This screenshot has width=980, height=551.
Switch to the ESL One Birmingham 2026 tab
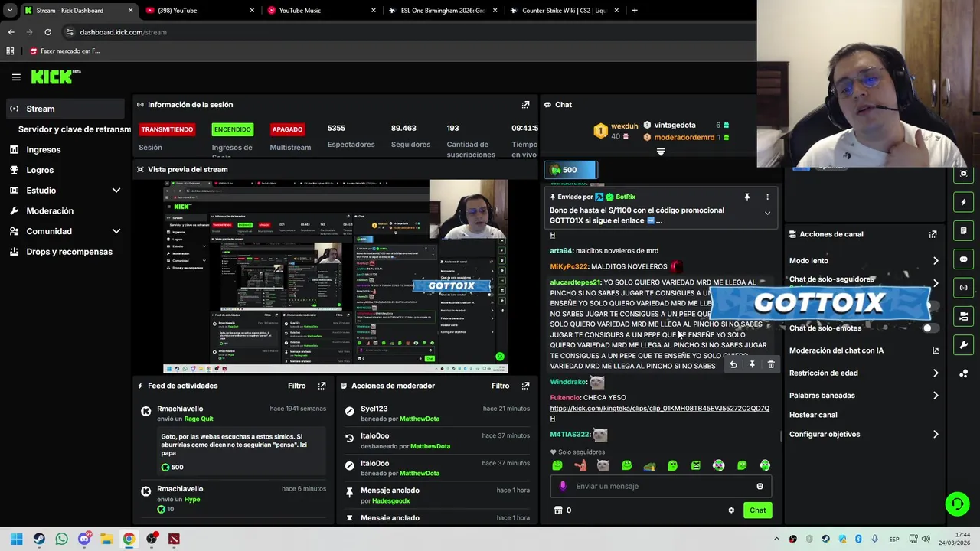coord(443,11)
